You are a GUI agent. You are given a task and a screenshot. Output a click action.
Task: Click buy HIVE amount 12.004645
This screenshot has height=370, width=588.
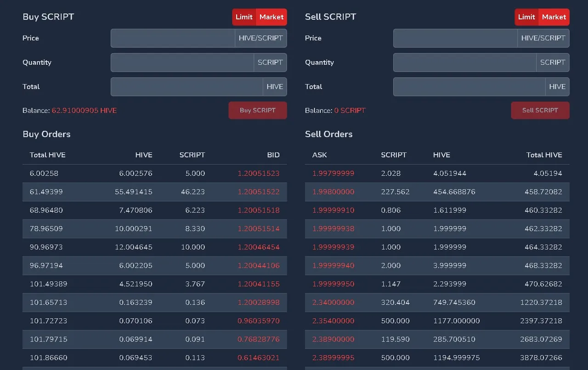tap(134, 247)
